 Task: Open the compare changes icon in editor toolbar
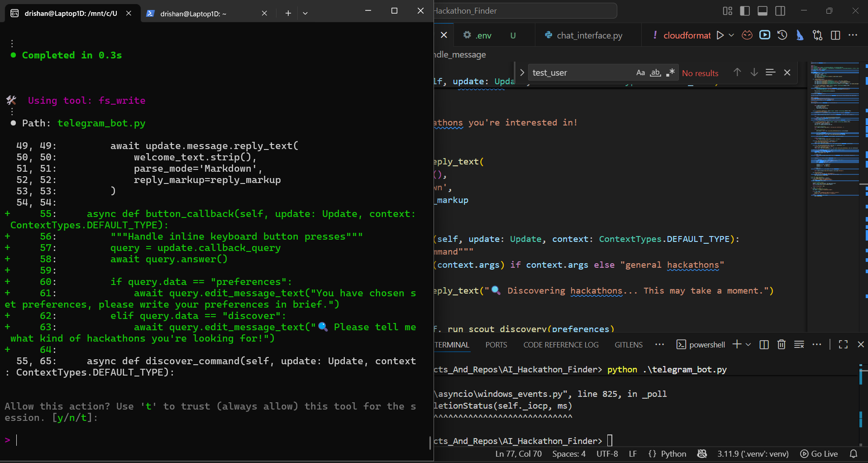817,35
